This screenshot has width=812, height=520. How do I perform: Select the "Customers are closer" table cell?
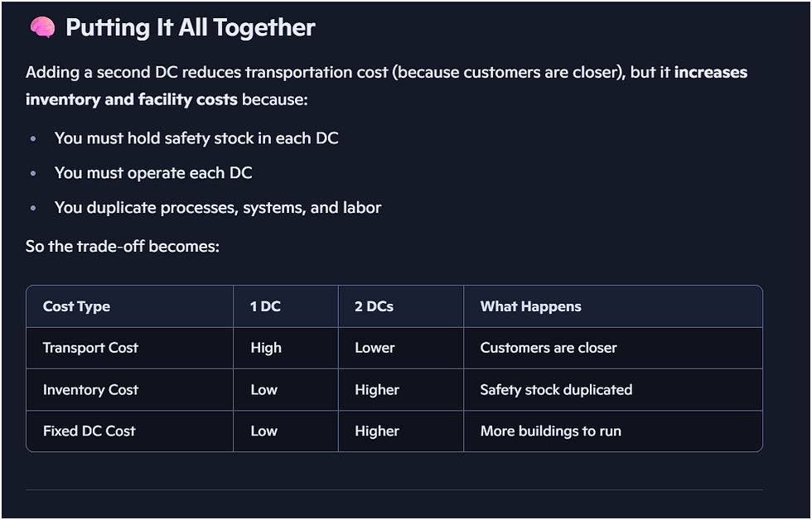click(549, 348)
